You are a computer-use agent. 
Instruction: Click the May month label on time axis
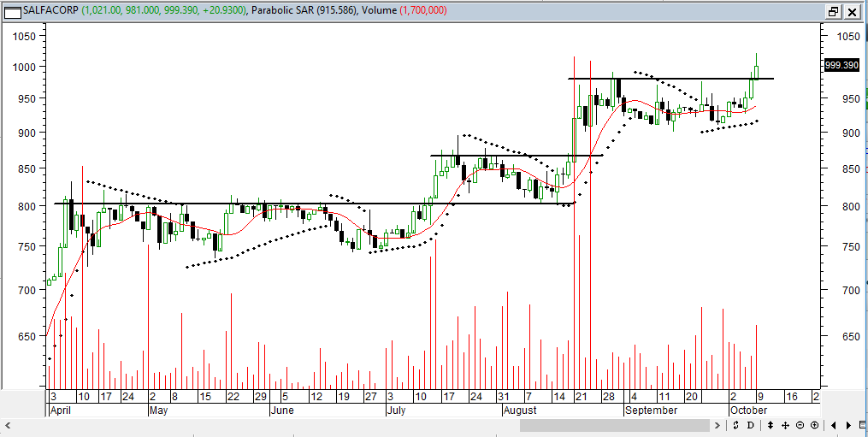[159, 410]
